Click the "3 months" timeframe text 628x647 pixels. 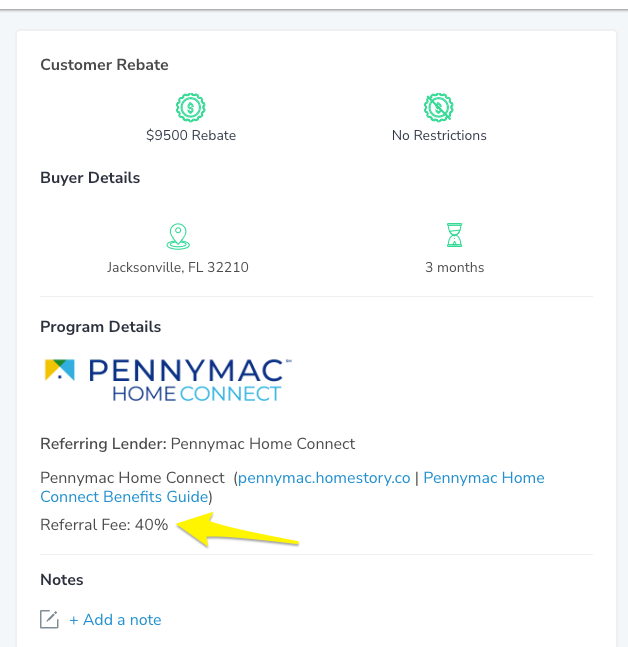[x=454, y=267]
